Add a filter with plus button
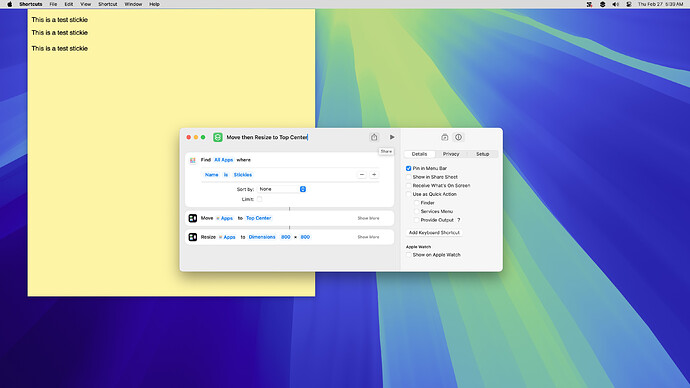 tap(374, 175)
